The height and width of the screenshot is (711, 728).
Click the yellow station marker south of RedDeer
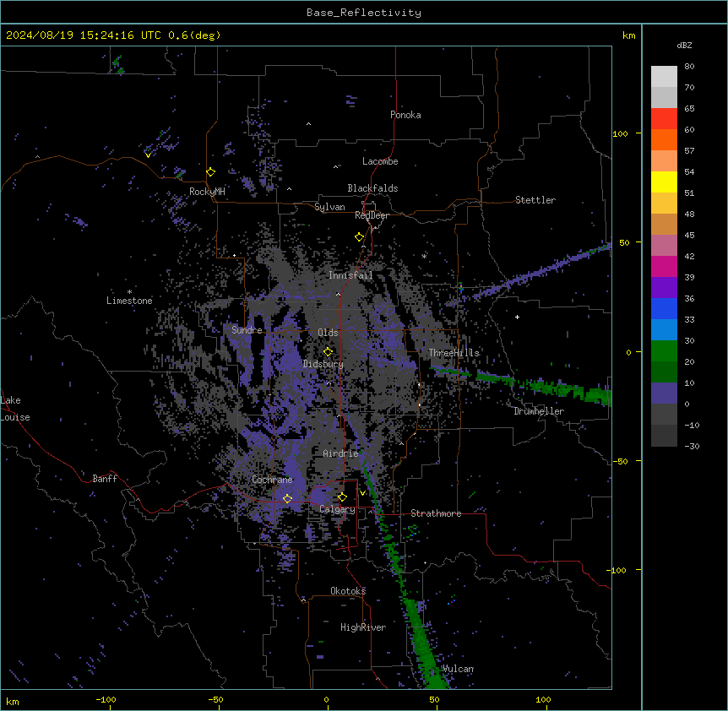coord(360,237)
